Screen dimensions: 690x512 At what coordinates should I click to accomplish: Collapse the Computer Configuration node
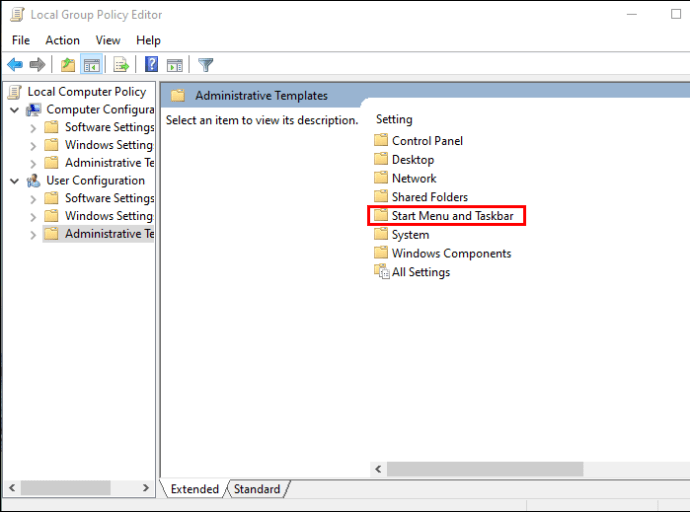(x=15, y=110)
